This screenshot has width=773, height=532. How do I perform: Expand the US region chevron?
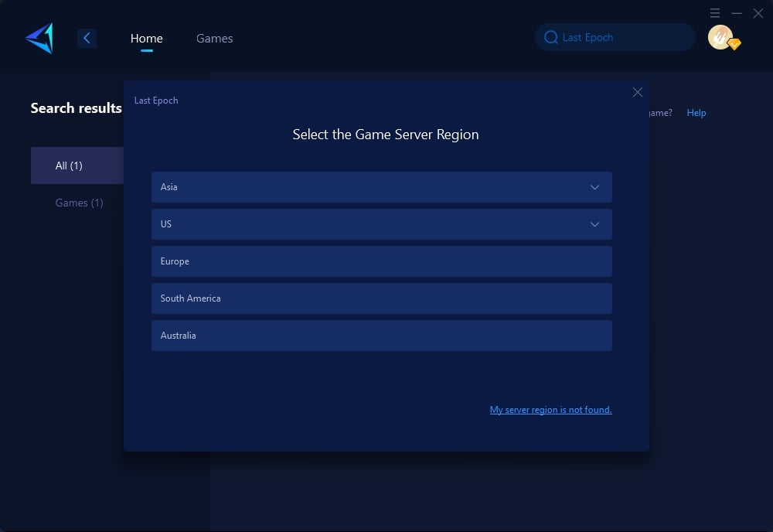(594, 224)
